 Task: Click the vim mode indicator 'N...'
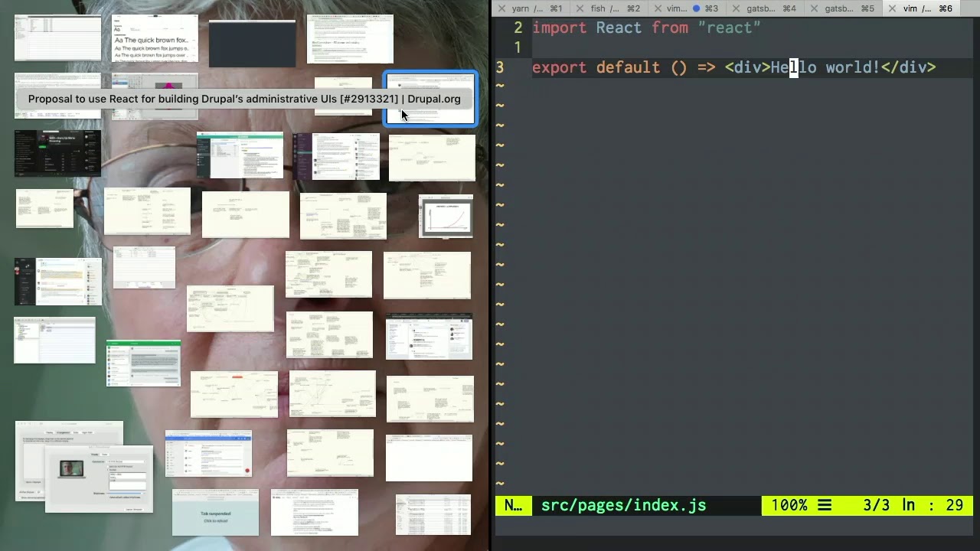(513, 505)
